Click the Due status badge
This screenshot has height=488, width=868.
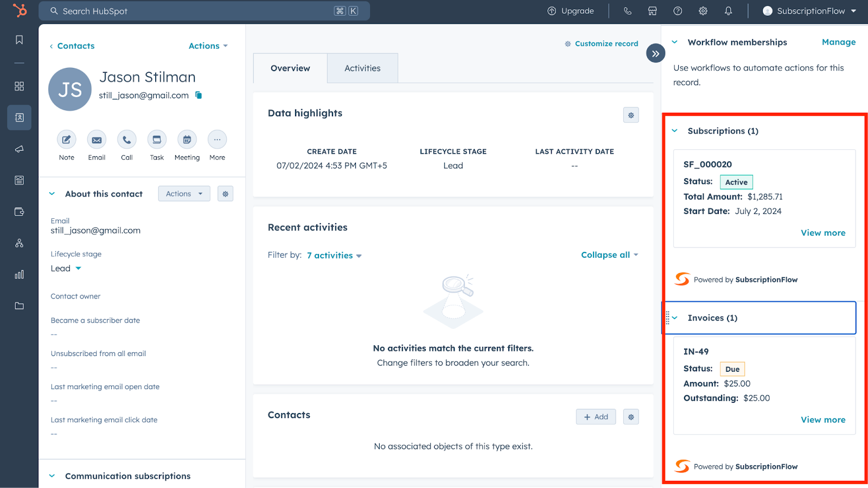(732, 369)
